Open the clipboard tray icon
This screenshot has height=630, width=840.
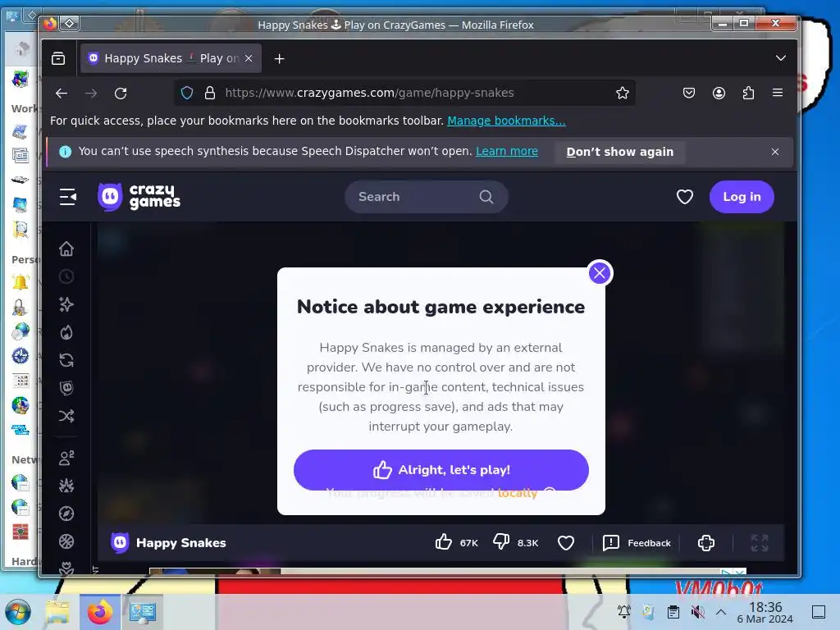point(673,612)
